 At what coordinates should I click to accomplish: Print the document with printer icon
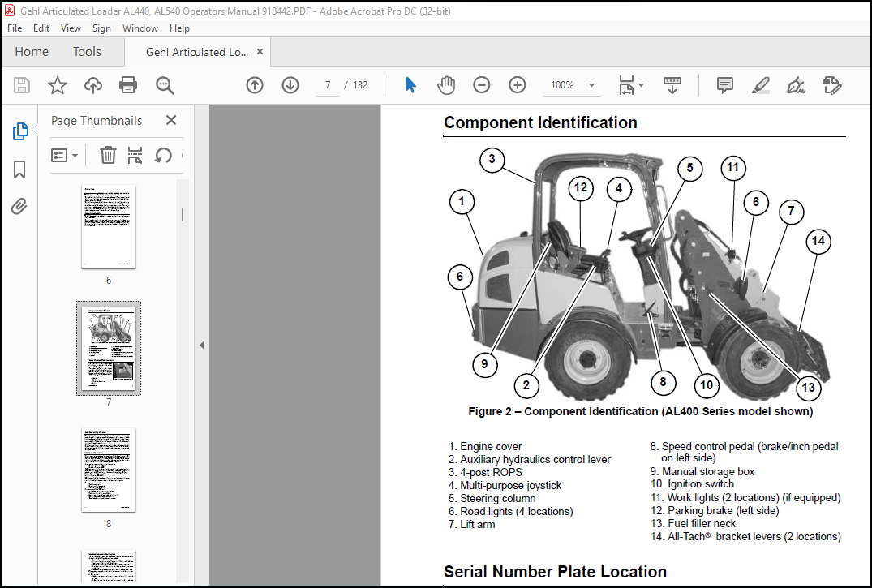[x=128, y=85]
